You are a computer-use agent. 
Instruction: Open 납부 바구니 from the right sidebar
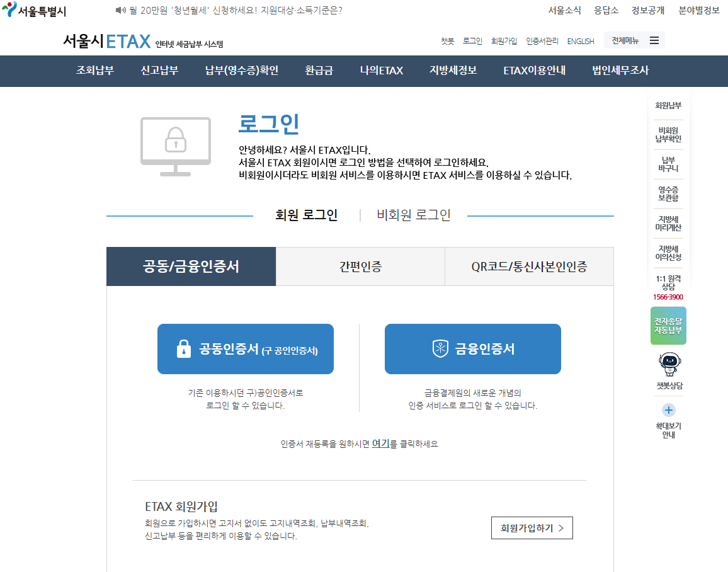[668, 164]
